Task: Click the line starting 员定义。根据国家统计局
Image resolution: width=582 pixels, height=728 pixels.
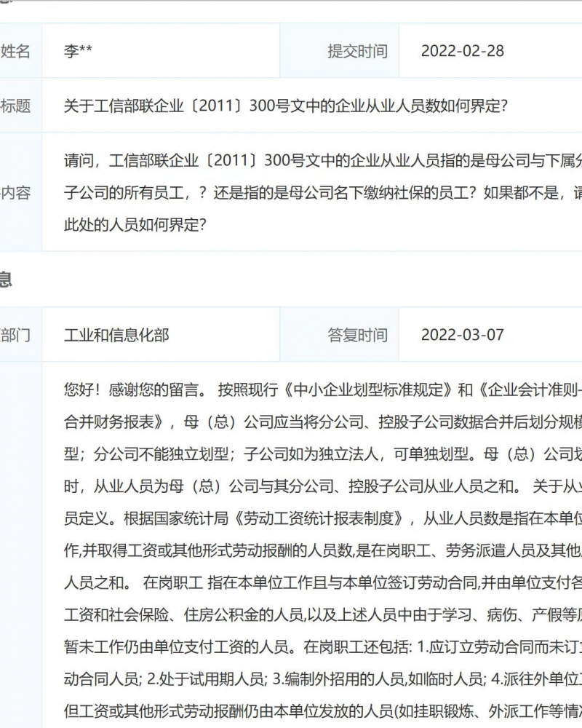Action: point(323,518)
